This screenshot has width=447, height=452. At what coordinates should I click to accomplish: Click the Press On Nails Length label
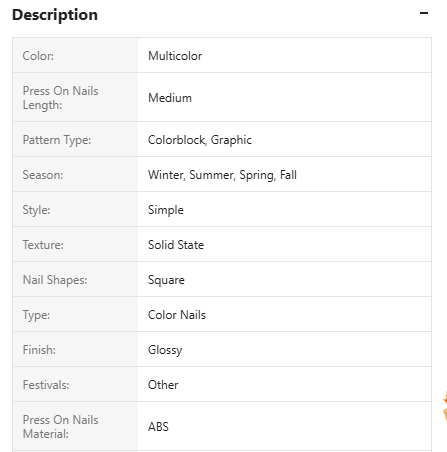(60, 98)
